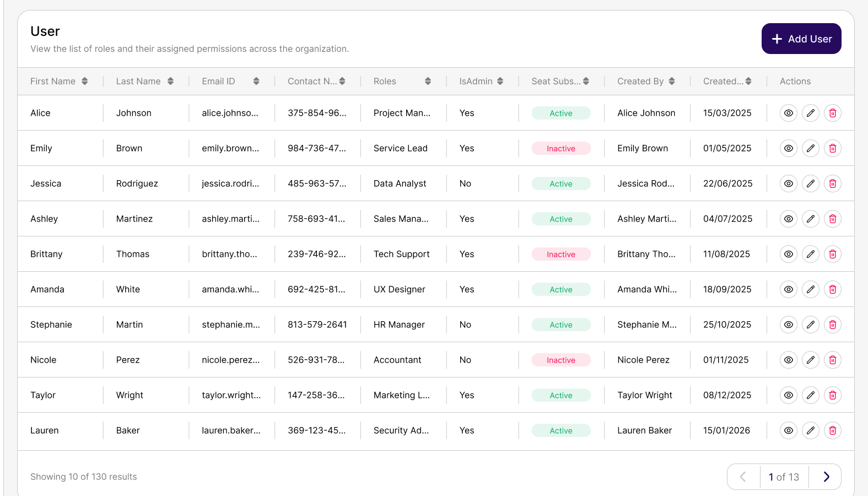Delete Brittany Thomas's user row

coord(833,254)
